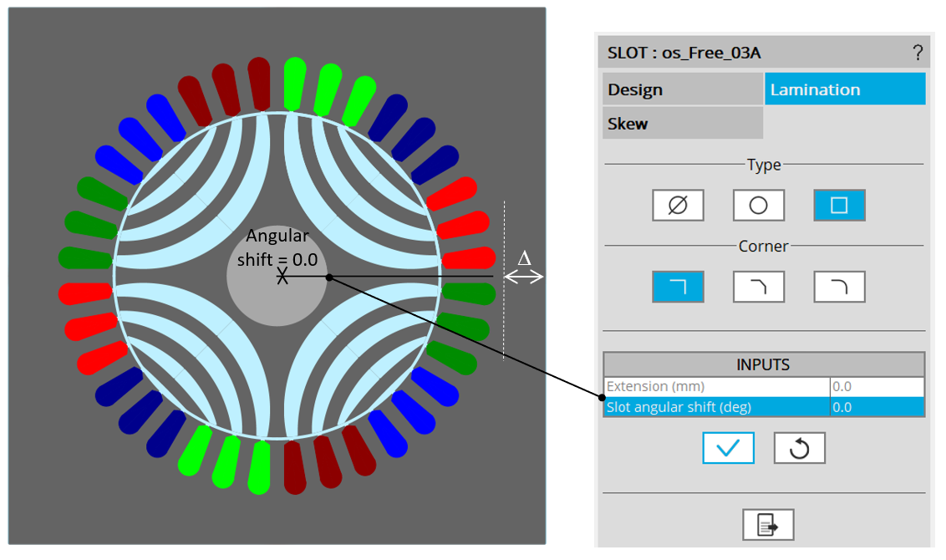The height and width of the screenshot is (560, 946).
Task: Choose the sharp corner option icon
Action: click(678, 287)
